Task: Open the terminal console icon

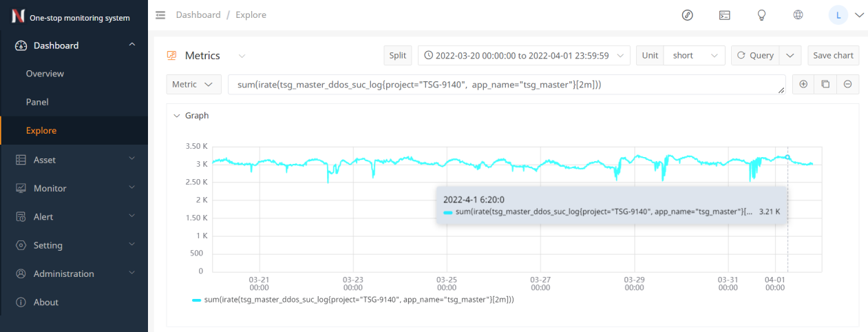Action: pyautogui.click(x=724, y=15)
